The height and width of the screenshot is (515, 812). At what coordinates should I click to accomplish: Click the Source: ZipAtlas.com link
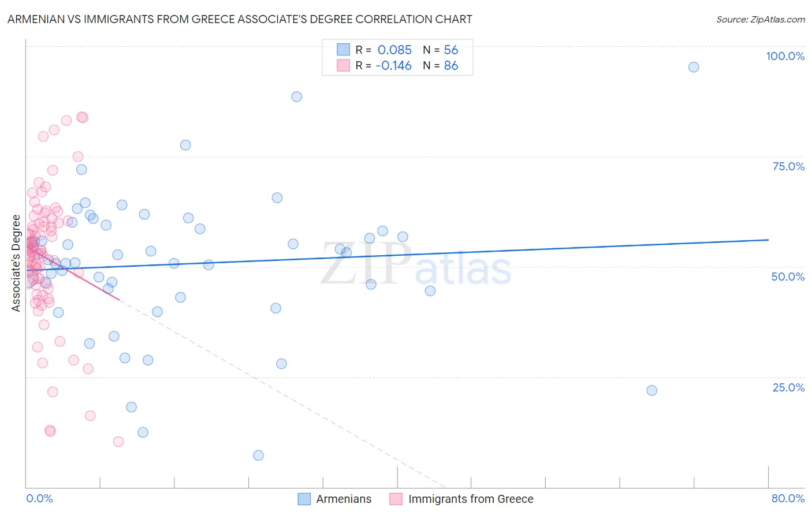click(761, 20)
